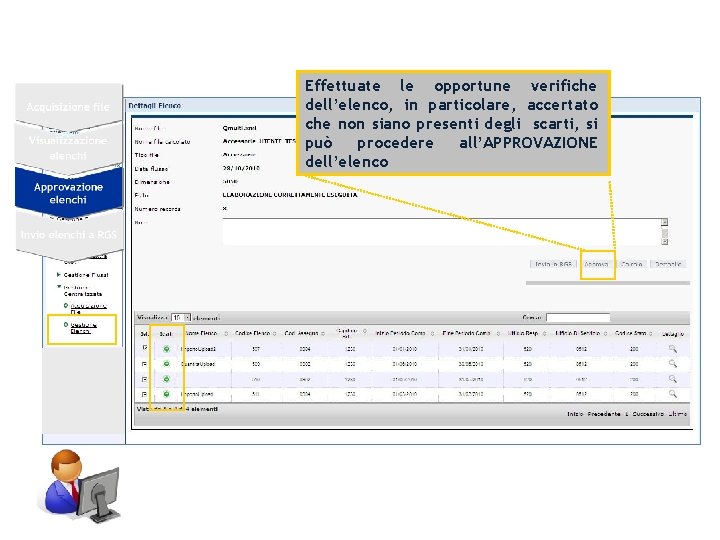Sort table by Cod. Assegno sort icon
720x540 pixels.
(323, 333)
